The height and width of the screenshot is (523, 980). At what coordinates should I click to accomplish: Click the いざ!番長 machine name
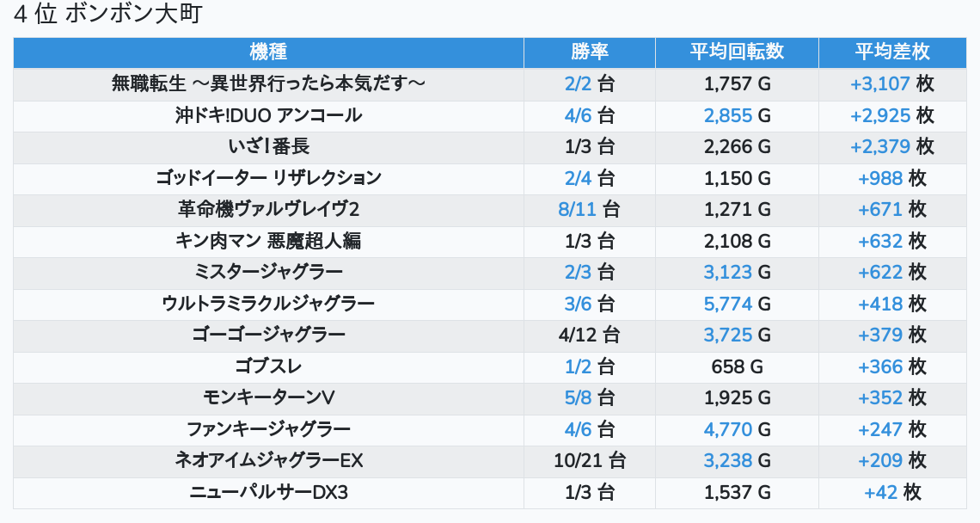pos(268,146)
